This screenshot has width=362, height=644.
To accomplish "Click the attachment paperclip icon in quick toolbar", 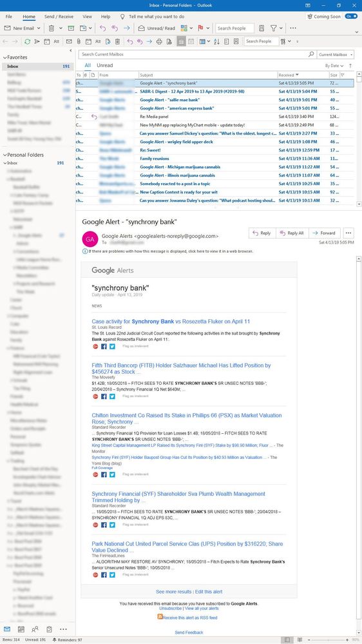I will [x=79, y=41].
